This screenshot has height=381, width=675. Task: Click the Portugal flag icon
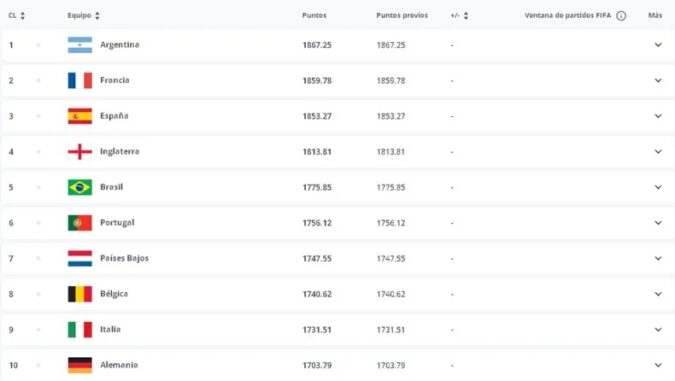click(80, 223)
